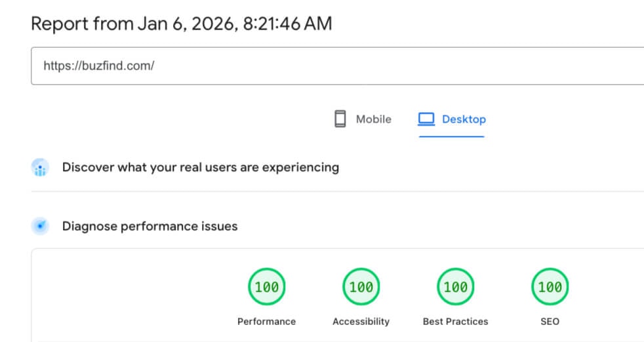Click the mobile phone icon
Screen dimensions: 644x342
pos(340,119)
